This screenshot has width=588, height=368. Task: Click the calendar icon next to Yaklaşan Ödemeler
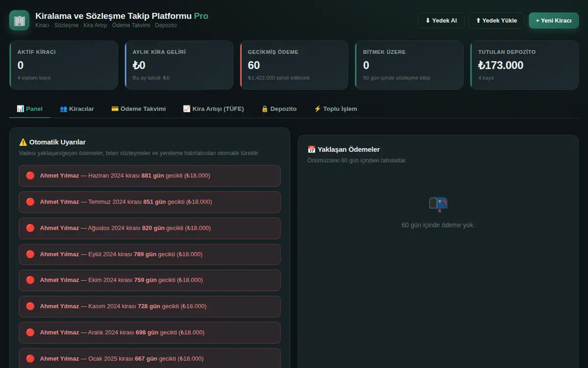[311, 150]
